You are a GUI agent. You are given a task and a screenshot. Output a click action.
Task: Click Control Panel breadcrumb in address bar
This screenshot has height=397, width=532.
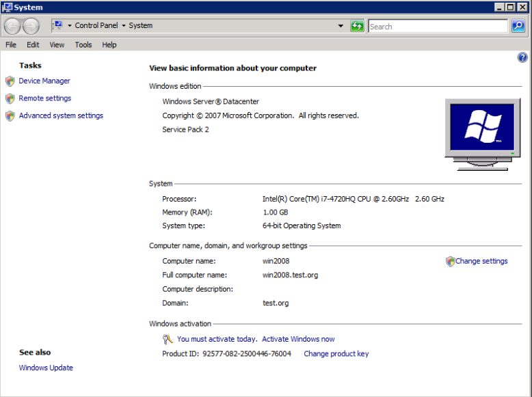coord(96,25)
